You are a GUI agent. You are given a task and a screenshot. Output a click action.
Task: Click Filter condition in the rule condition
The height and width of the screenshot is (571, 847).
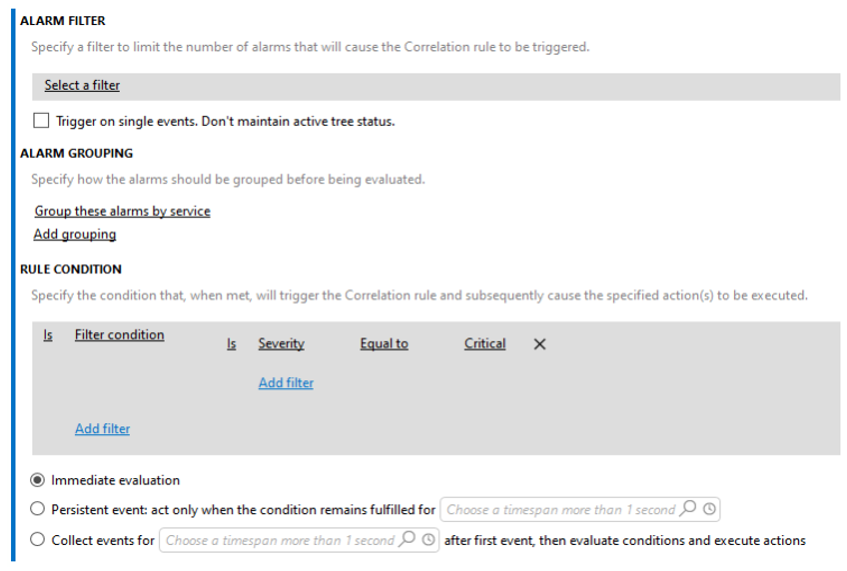pyautogui.click(x=119, y=335)
